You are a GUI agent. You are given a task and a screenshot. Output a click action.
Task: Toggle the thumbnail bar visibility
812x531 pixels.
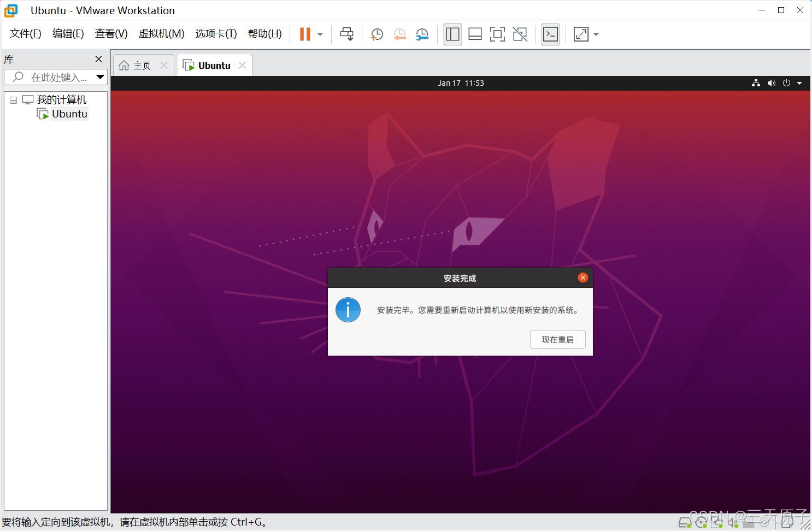click(475, 34)
